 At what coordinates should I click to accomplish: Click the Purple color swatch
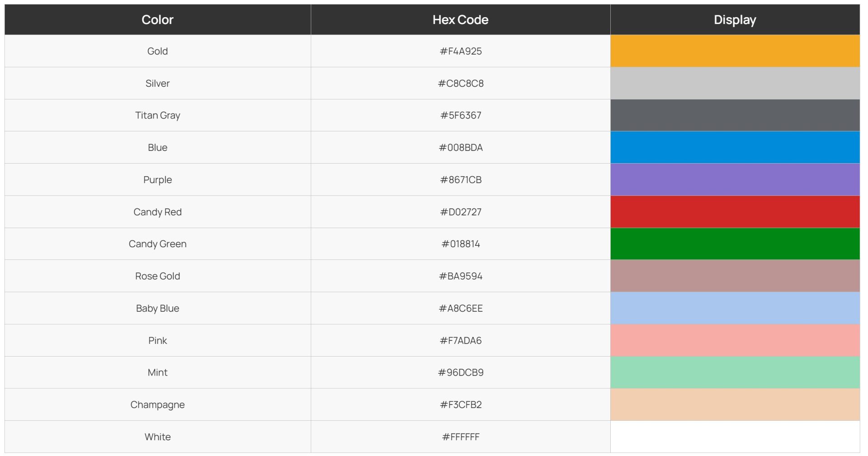coord(735,179)
